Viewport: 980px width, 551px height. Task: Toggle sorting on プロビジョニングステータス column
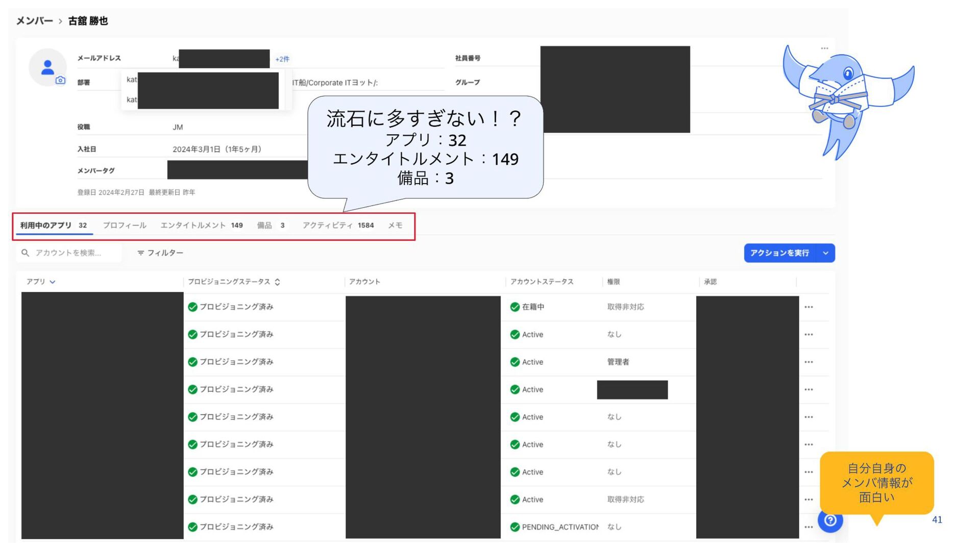click(277, 282)
